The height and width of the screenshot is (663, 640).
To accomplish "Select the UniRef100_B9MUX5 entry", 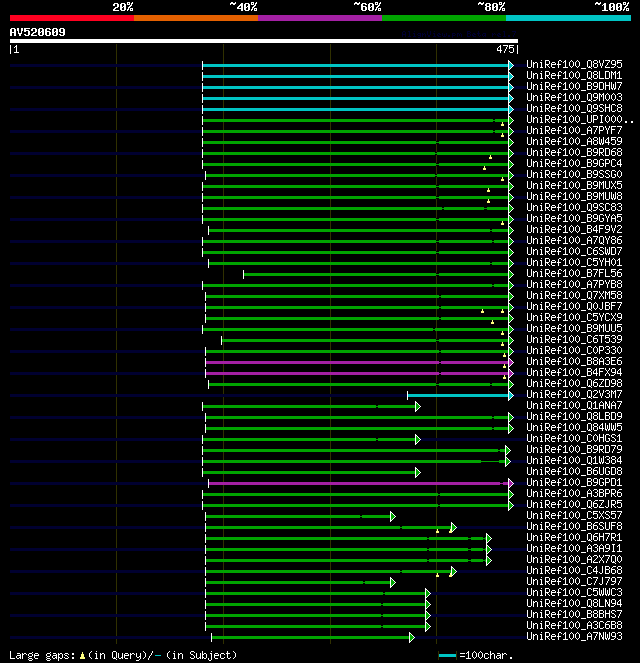I will [574, 185].
